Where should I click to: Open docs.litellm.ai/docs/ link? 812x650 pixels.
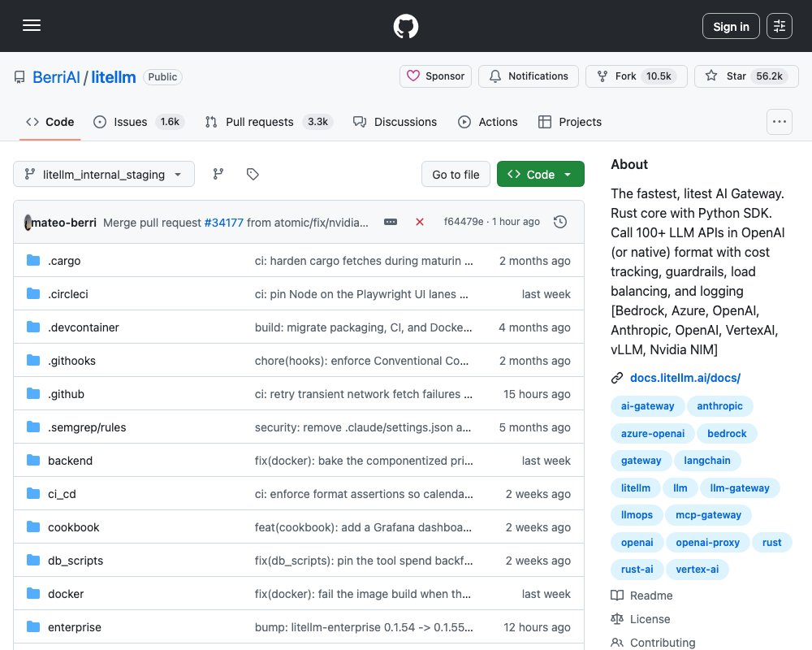(685, 378)
